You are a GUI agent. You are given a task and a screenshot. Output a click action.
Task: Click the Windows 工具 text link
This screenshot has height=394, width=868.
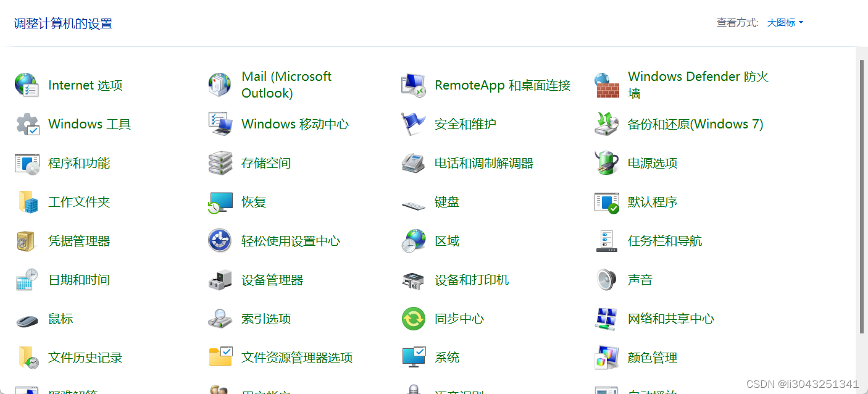coord(90,124)
